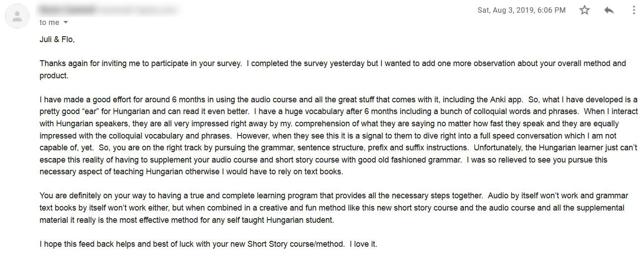
Task: Click the line starting "You are definitely on your way"
Action: 334,196
